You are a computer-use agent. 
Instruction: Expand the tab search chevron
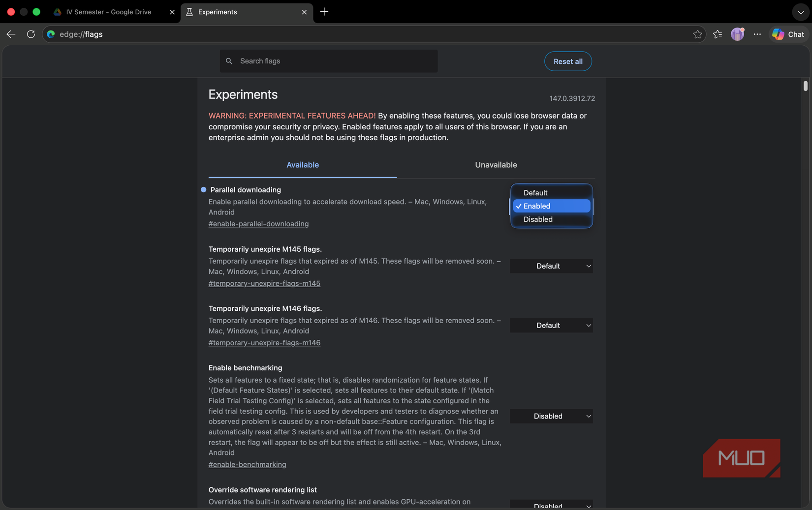[x=801, y=12]
